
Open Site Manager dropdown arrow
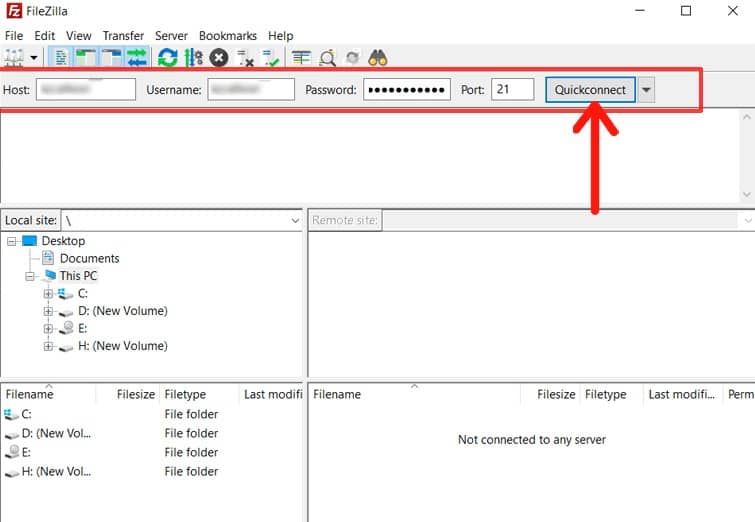[34, 58]
